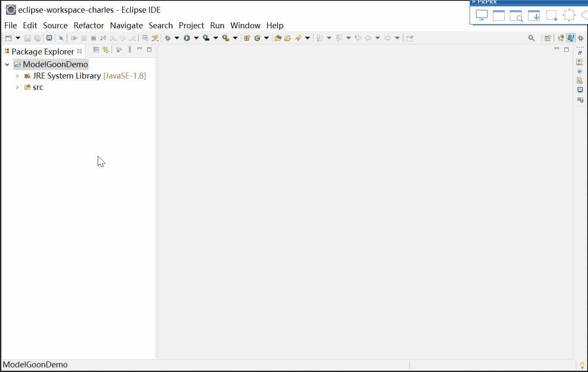Click the Next Annotation icon
Viewport: 588px width, 372px height.
[320, 38]
